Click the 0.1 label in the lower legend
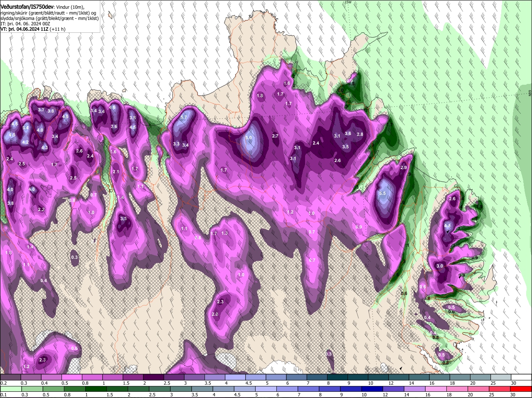 pos(4,395)
